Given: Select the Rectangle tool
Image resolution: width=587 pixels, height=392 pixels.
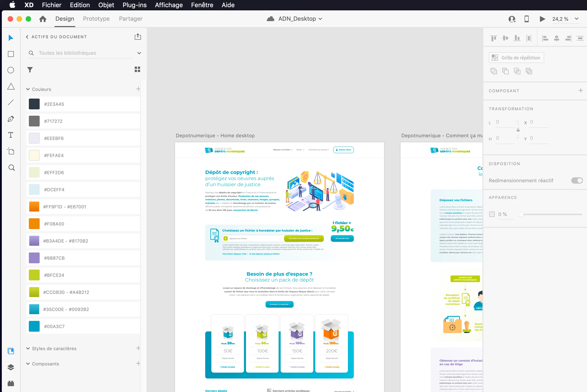Looking at the screenshot, I should click(x=11, y=54).
